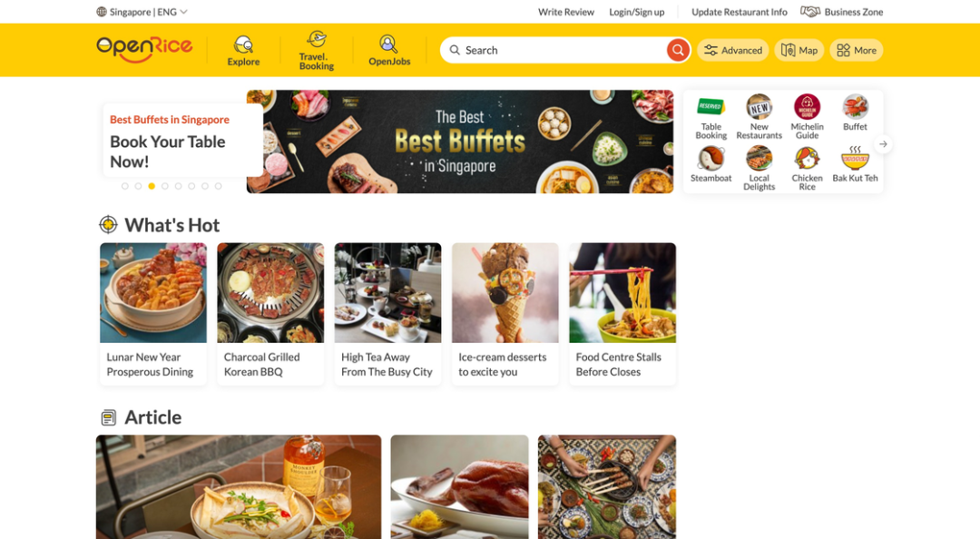
Task: Click the orange search magnifier button
Action: tap(678, 50)
